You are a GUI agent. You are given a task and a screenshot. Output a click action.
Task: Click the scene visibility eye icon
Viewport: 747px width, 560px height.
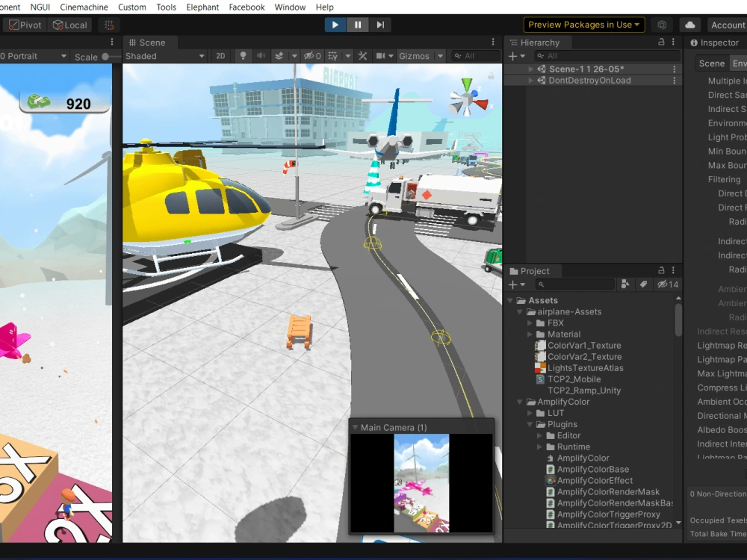pyautogui.click(x=310, y=56)
